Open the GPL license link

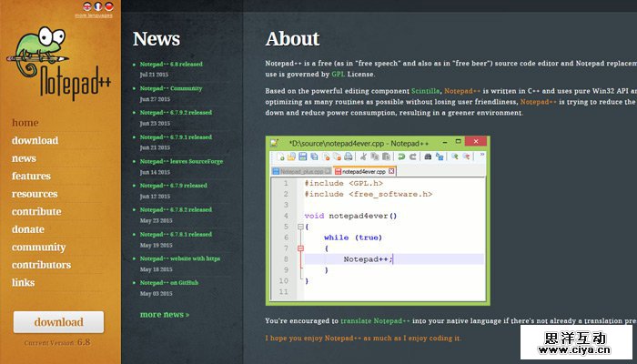(x=338, y=74)
